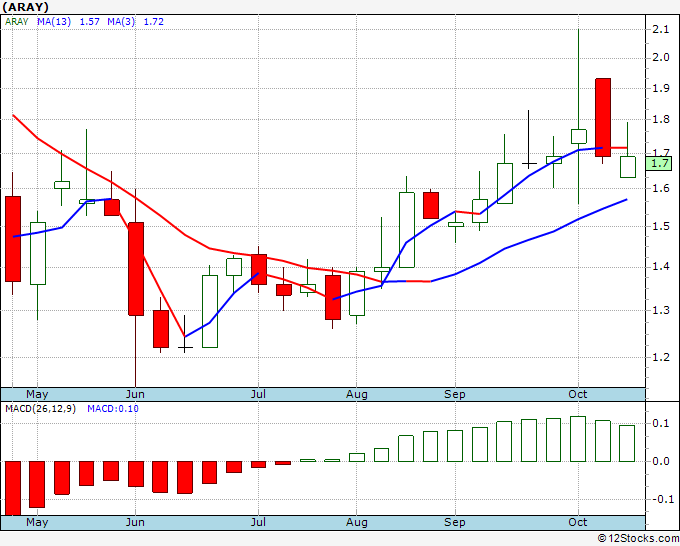Image resolution: width=680 pixels, height=546 pixels.
Task: Click the green highlighted 1.7 current price tag
Action: pyautogui.click(x=659, y=163)
